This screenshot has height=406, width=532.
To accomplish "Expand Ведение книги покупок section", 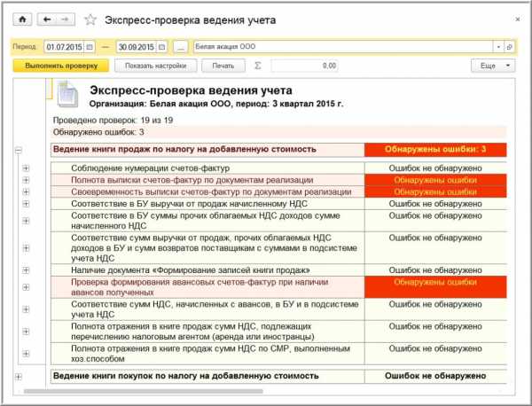I will tap(18, 376).
